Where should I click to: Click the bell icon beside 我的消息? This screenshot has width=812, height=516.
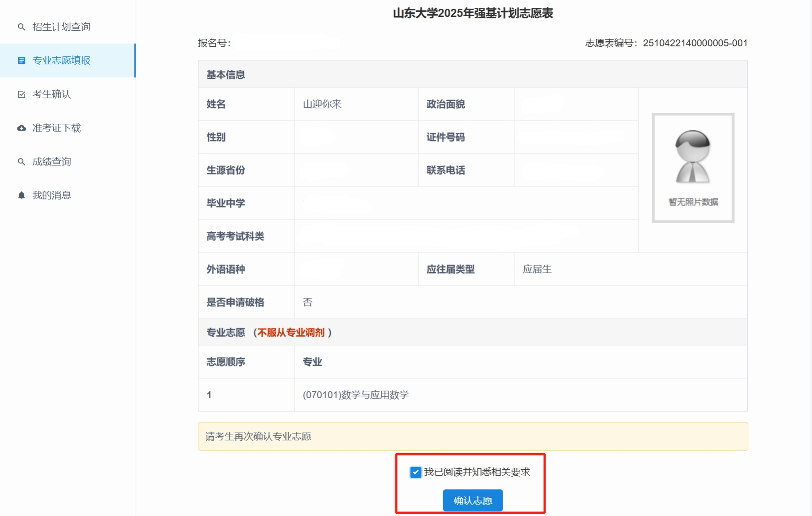pos(21,195)
